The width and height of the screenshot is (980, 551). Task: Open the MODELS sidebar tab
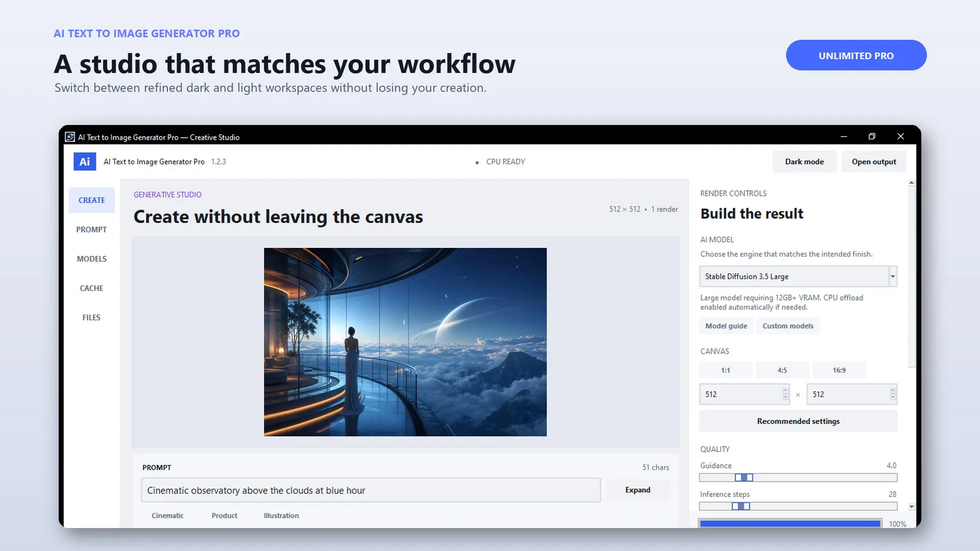[92, 259]
